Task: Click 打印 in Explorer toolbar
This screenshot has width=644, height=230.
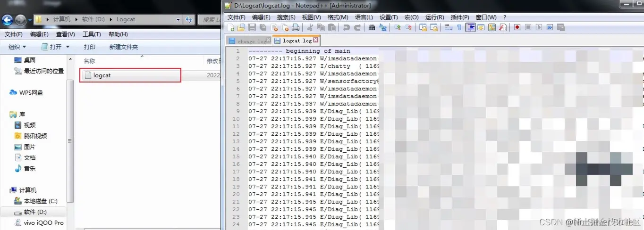Action: click(x=90, y=47)
